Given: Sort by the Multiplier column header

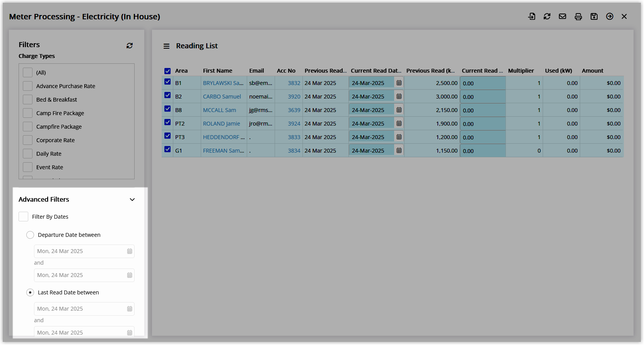Looking at the screenshot, I should pyautogui.click(x=521, y=71).
